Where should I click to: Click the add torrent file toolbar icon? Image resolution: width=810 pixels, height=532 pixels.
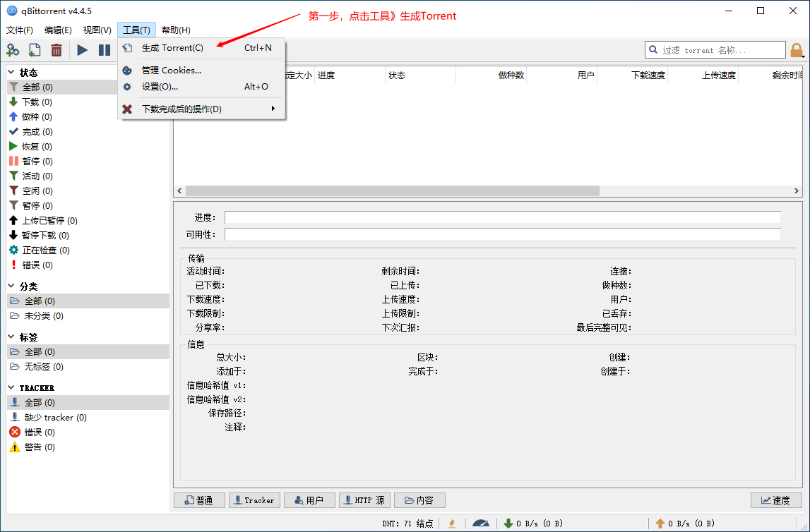click(35, 50)
